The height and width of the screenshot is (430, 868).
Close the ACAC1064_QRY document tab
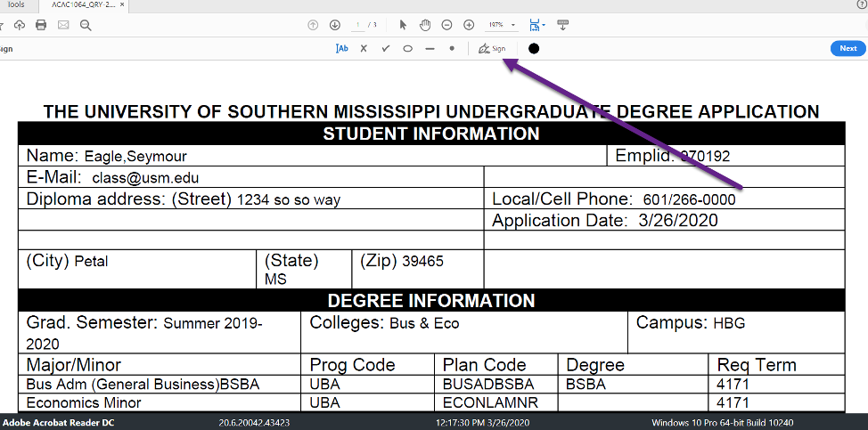tap(122, 5)
